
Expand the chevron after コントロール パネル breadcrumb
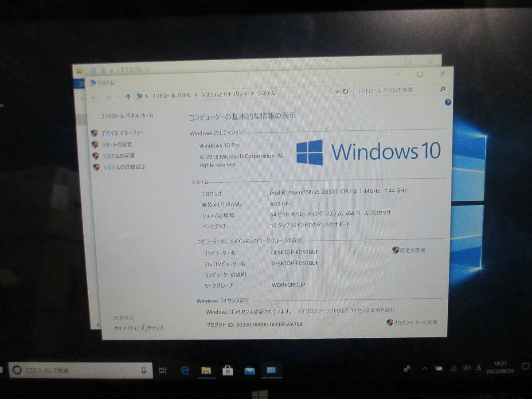(x=196, y=94)
